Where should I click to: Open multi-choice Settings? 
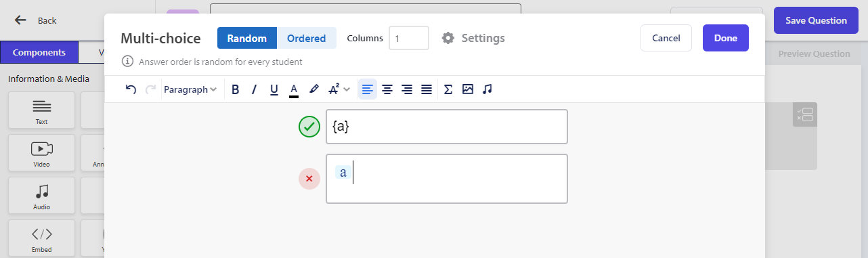(473, 38)
